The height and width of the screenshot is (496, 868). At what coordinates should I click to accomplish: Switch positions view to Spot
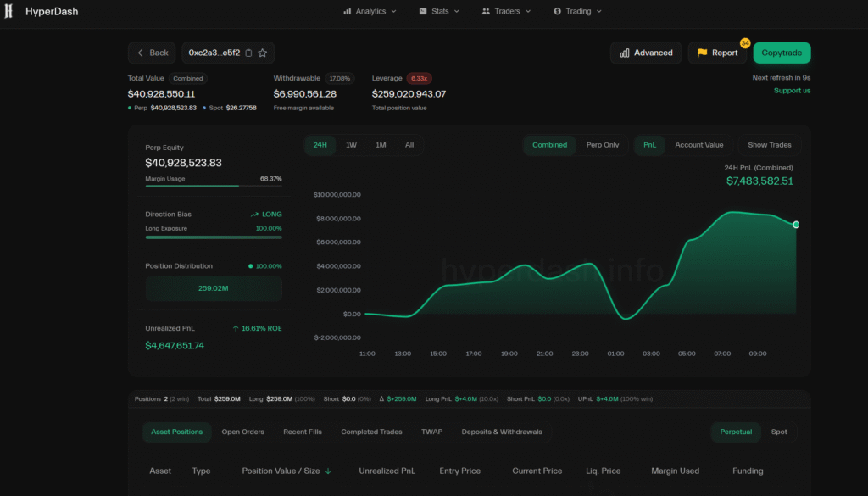click(778, 432)
